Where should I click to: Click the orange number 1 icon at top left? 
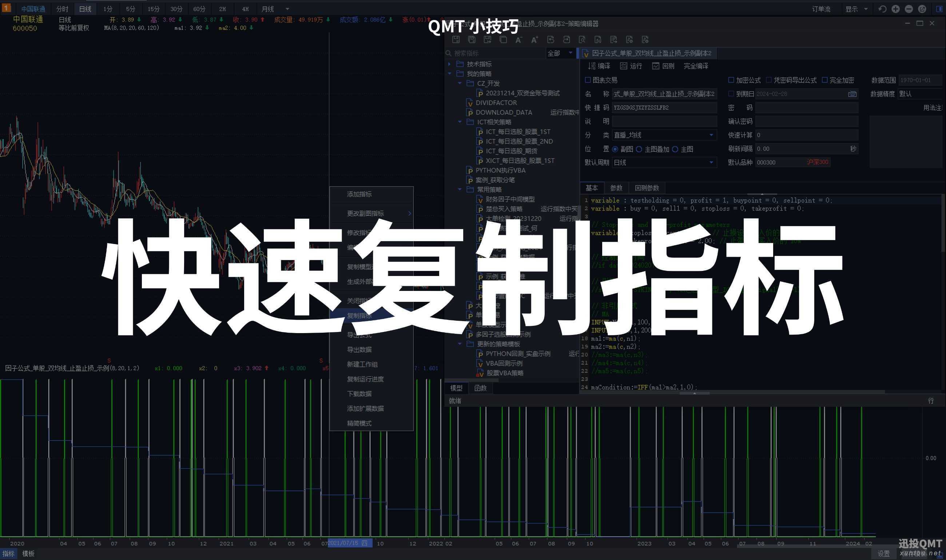tap(7, 8)
